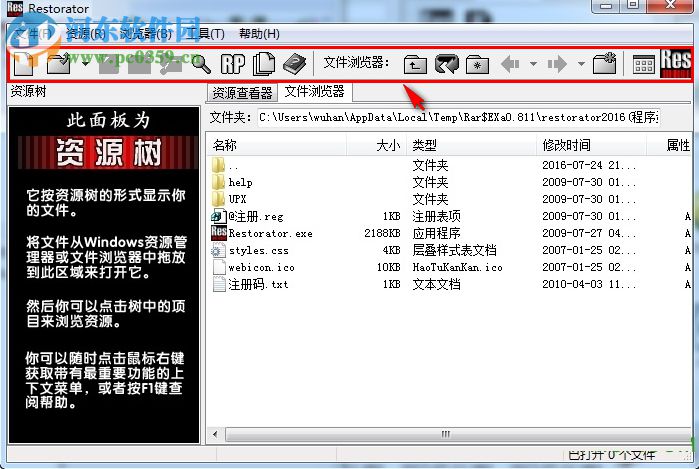Click the '文本文档' type cell
Viewport: 699px width, 469px height.
pyautogui.click(x=436, y=284)
